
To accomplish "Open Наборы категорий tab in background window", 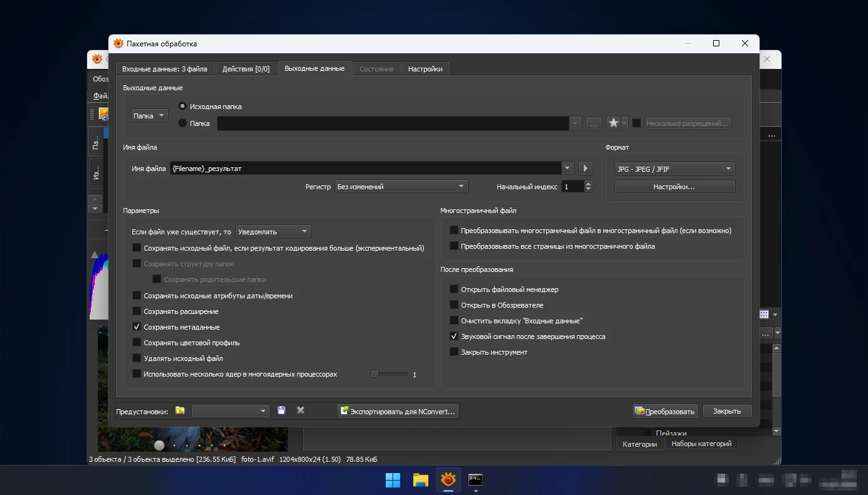I will (x=701, y=444).
